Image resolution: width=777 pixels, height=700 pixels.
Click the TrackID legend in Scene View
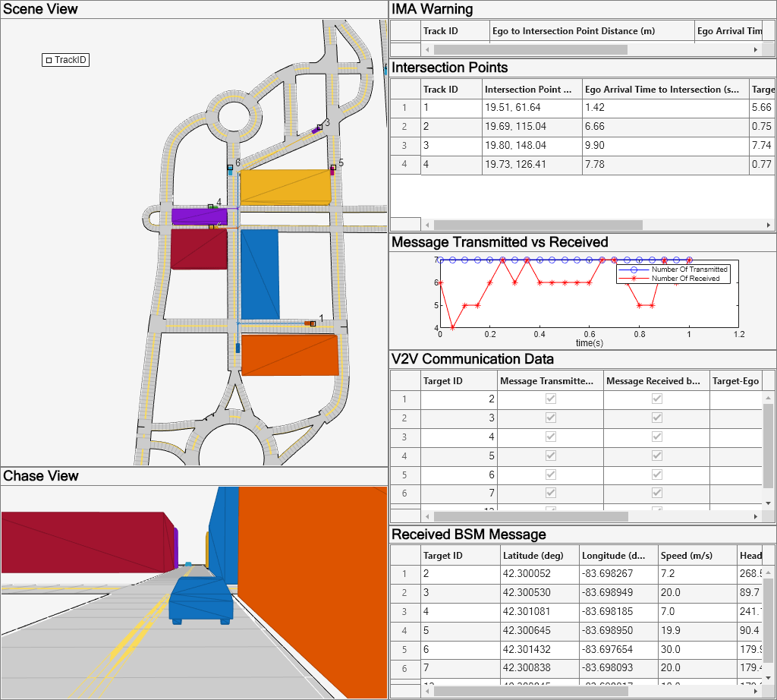[66, 60]
